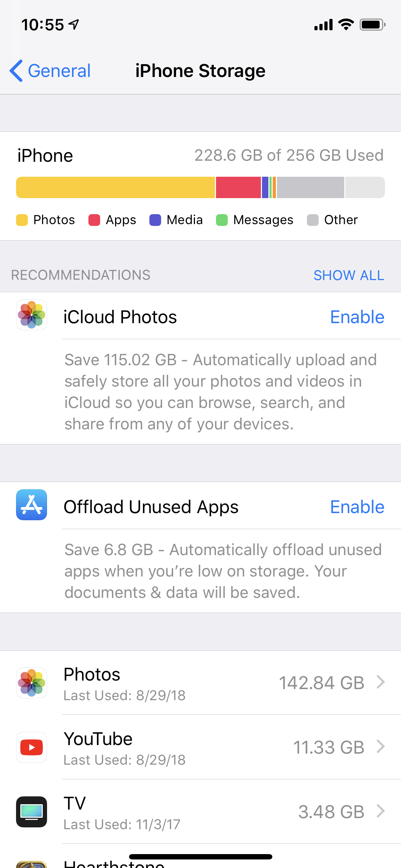This screenshot has height=868, width=401.
Task: Show all recommendations
Action: click(349, 275)
